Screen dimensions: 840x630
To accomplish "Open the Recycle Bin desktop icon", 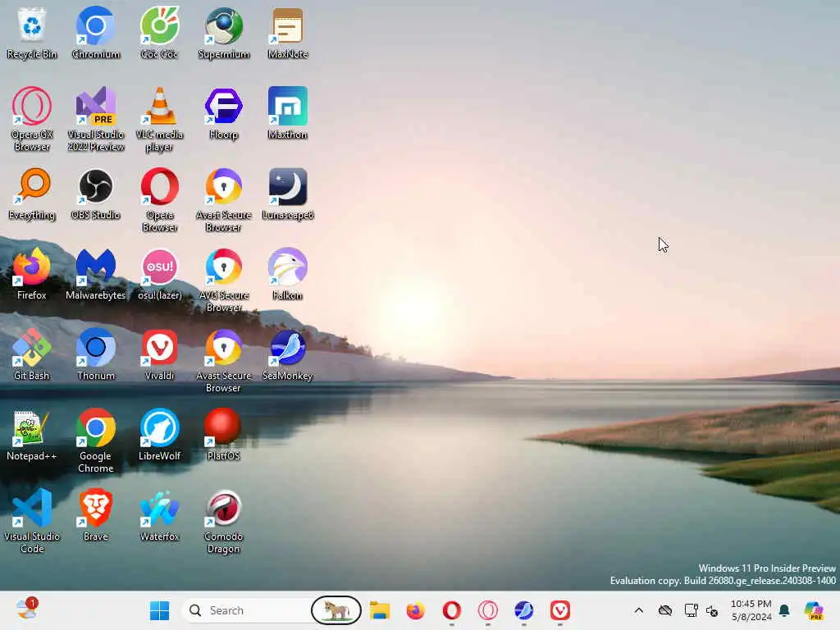I will [32, 32].
